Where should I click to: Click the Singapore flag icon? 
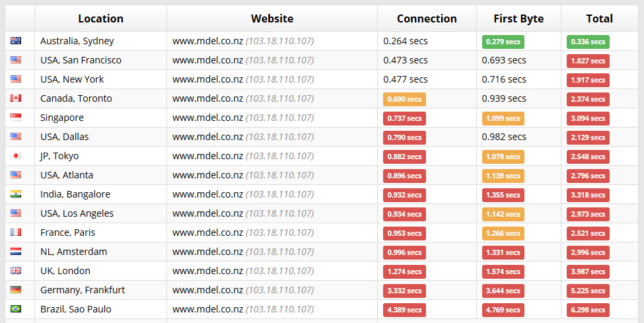pos(16,117)
